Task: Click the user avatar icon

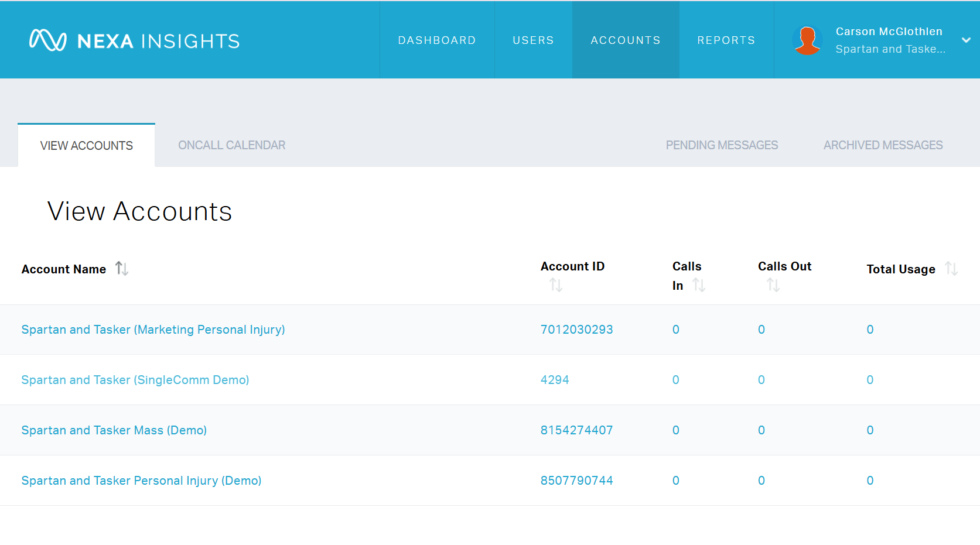Action: (x=807, y=40)
